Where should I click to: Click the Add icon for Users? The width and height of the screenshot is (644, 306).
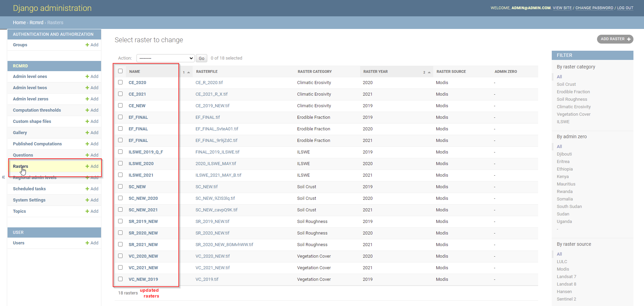(x=92, y=243)
